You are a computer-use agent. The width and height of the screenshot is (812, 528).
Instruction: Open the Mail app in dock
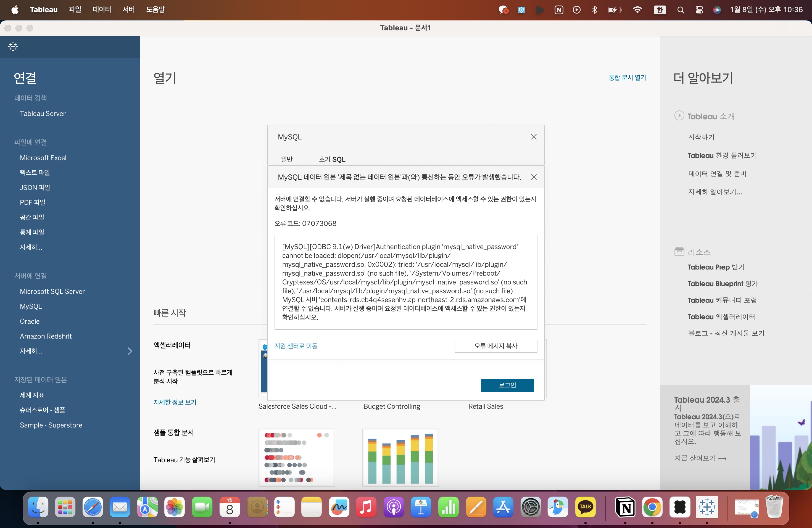(120, 507)
